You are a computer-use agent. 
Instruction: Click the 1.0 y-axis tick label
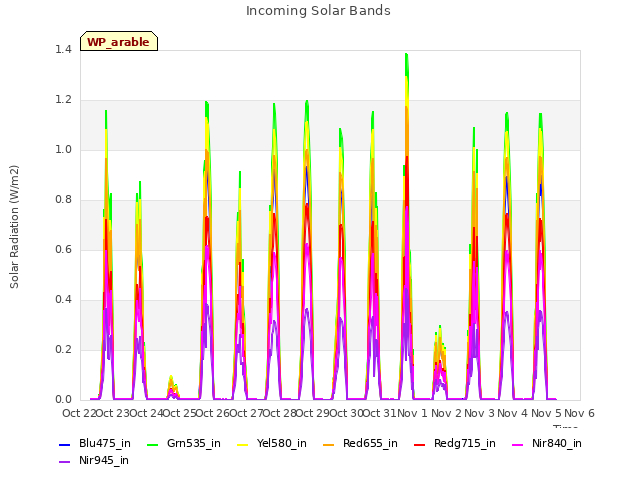(63, 150)
